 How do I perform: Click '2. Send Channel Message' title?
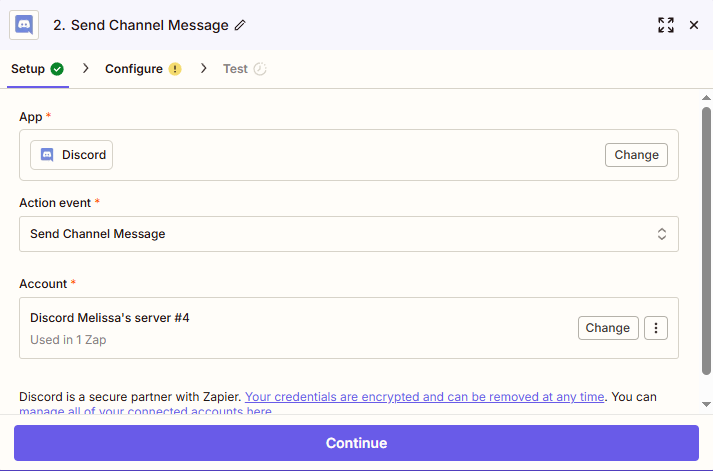pos(141,25)
